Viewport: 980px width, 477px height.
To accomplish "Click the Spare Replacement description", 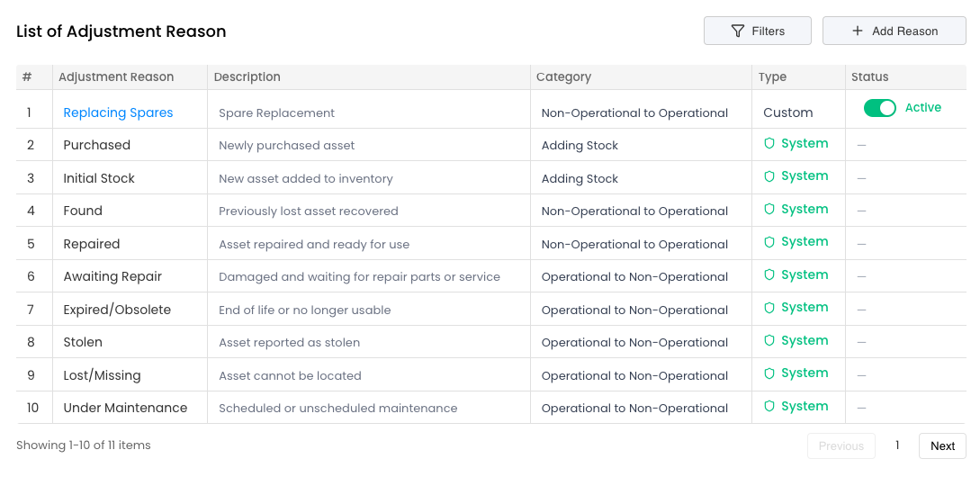I will [276, 113].
